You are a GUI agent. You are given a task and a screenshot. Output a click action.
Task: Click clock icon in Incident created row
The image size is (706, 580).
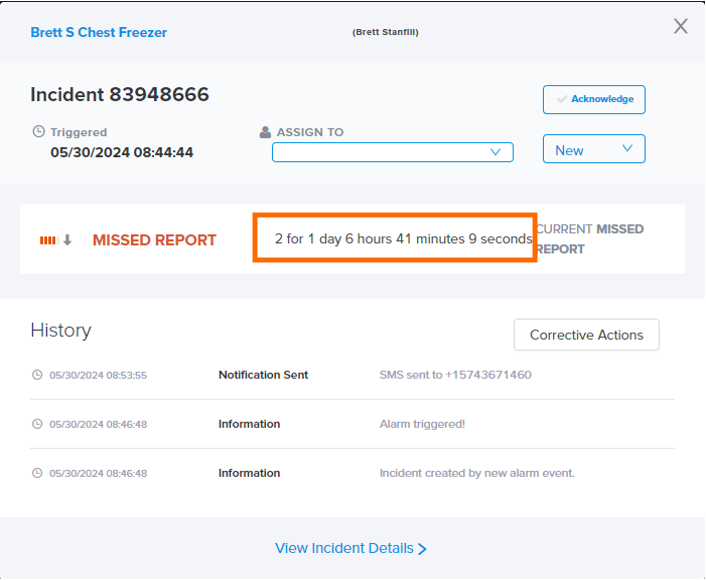coord(37,473)
